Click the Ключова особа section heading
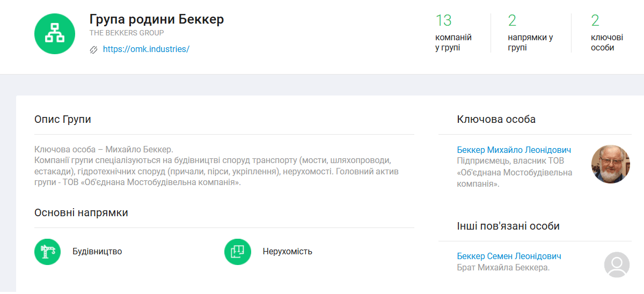644x294 pixels. coord(496,119)
